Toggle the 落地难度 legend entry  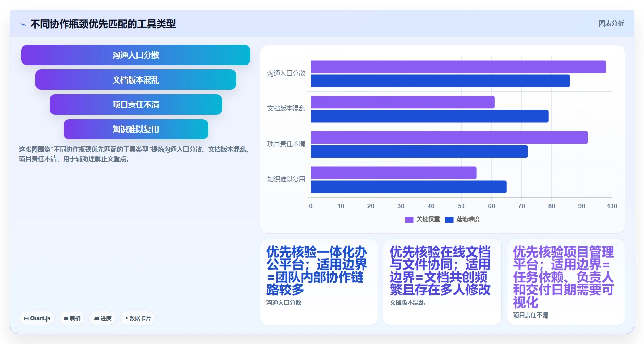[x=462, y=219]
